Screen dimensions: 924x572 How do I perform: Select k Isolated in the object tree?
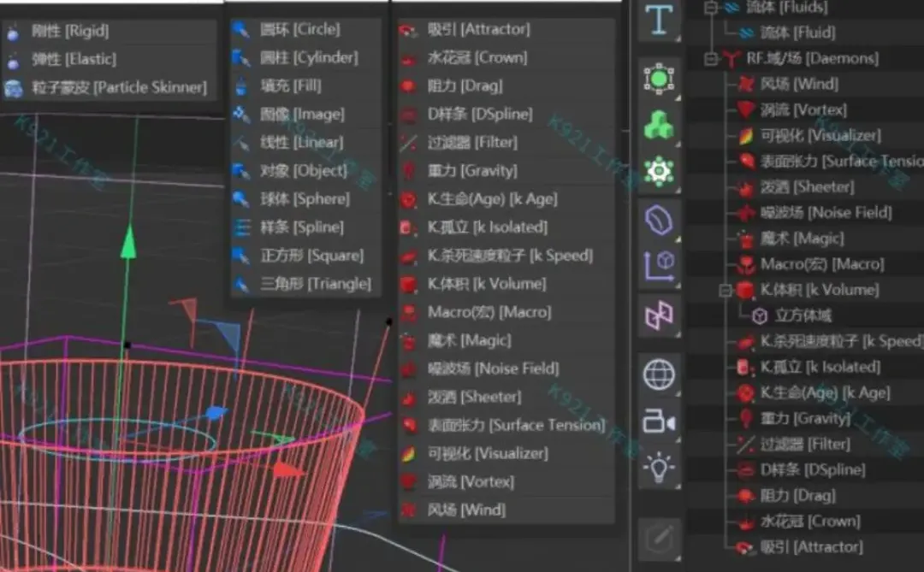coord(819,367)
